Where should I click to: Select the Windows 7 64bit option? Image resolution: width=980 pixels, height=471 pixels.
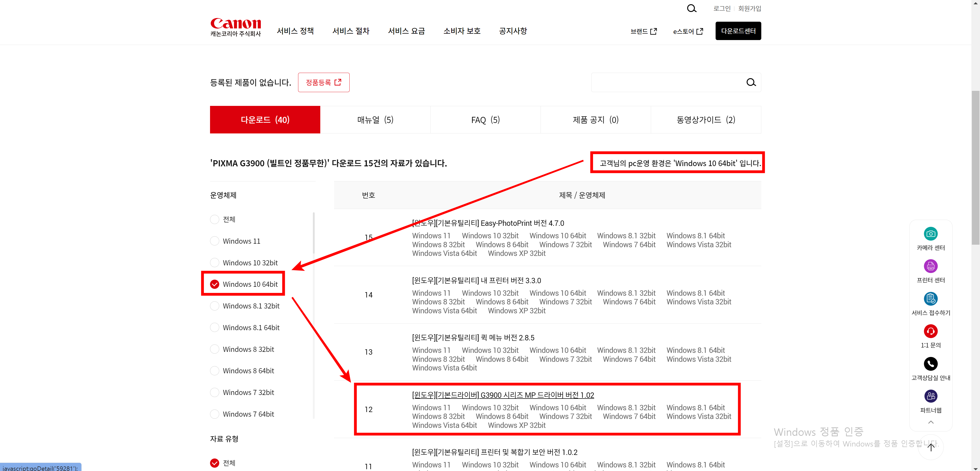[x=215, y=414]
